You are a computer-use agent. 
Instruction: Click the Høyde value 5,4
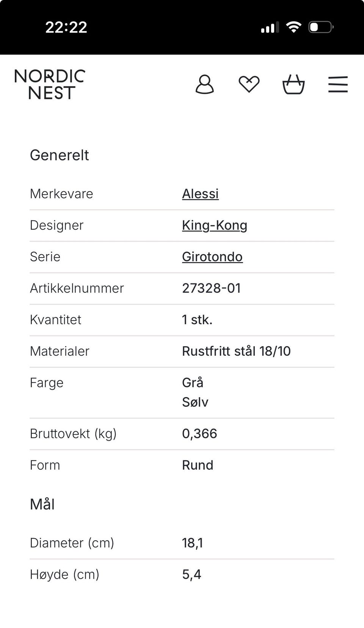tap(191, 575)
